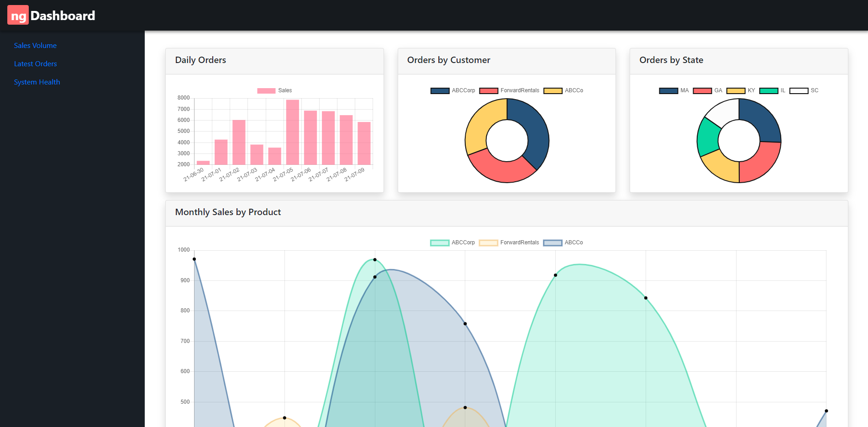This screenshot has width=868, height=427.
Task: Click the Dashboard title in the header
Action: (62, 15)
